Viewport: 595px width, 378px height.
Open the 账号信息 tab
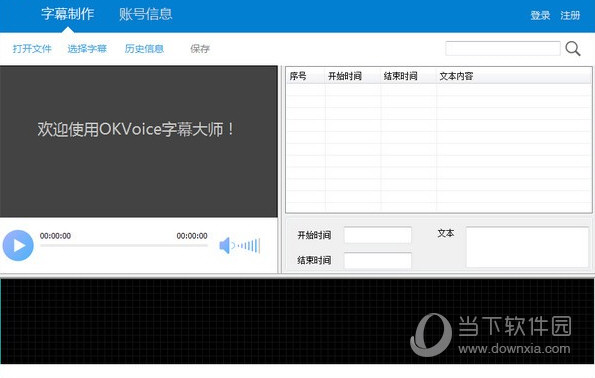click(x=146, y=14)
